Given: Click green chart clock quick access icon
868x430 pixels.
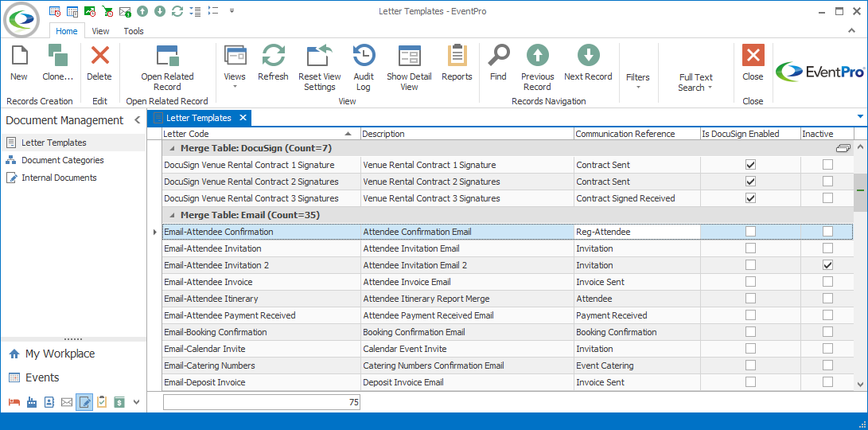Looking at the screenshot, I should click(x=90, y=10).
